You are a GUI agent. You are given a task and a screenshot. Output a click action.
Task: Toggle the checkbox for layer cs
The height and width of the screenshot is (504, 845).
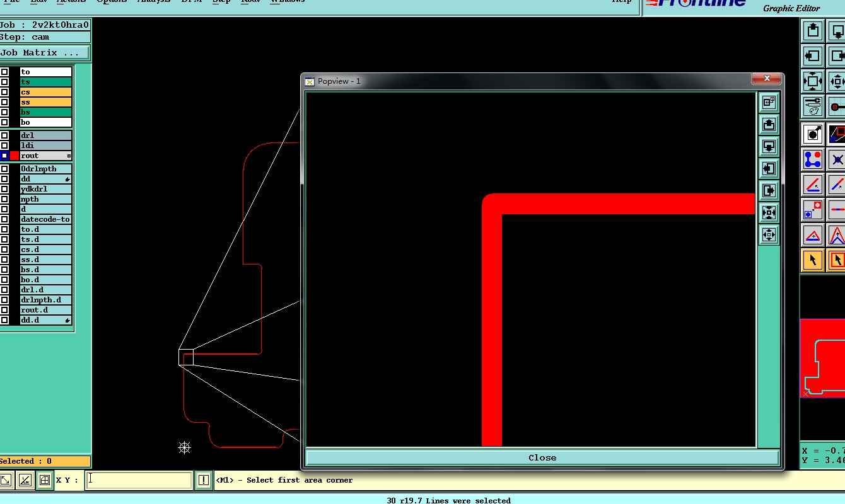click(x=4, y=92)
